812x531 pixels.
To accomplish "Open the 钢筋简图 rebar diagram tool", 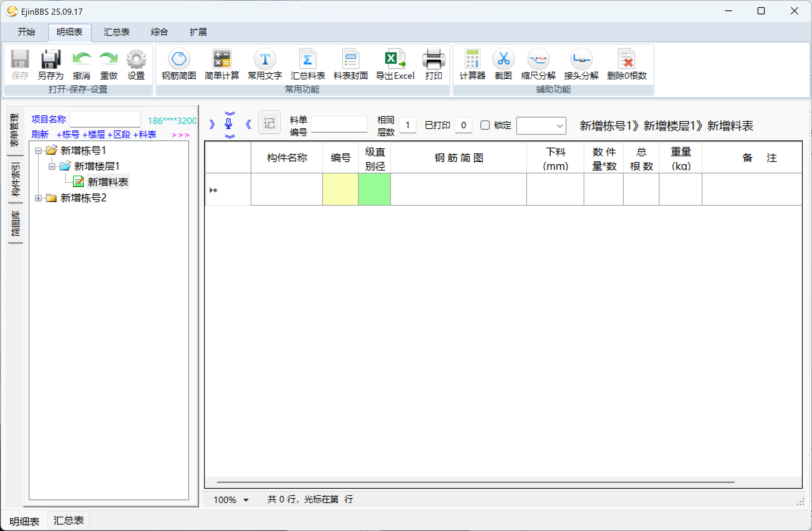I will (179, 59).
